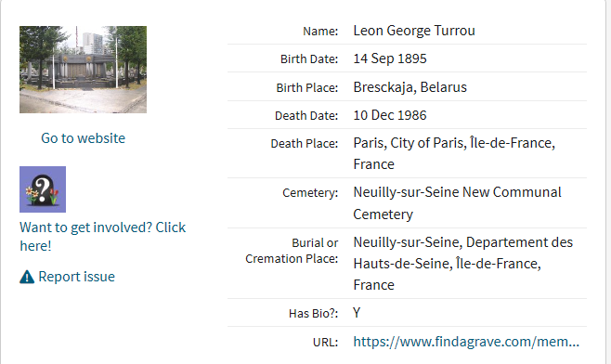Click the name Leon George Turrou
Viewport: 611px width, 364px height.
pos(414,31)
